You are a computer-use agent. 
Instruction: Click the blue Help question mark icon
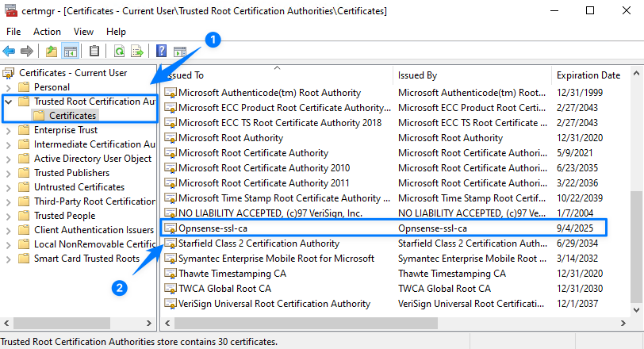click(x=162, y=51)
